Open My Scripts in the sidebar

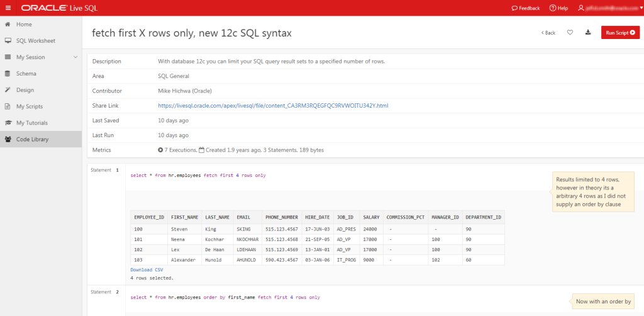(41, 106)
